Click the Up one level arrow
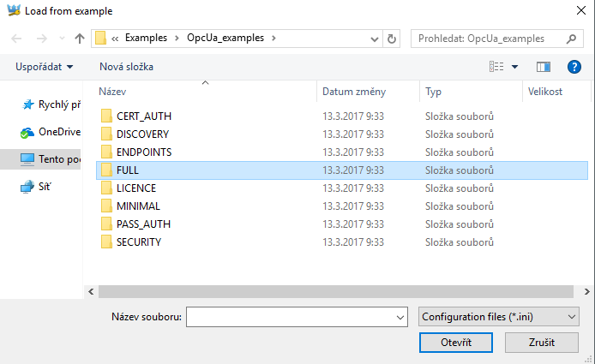Screen dimensions: 595x364 (x=80, y=39)
